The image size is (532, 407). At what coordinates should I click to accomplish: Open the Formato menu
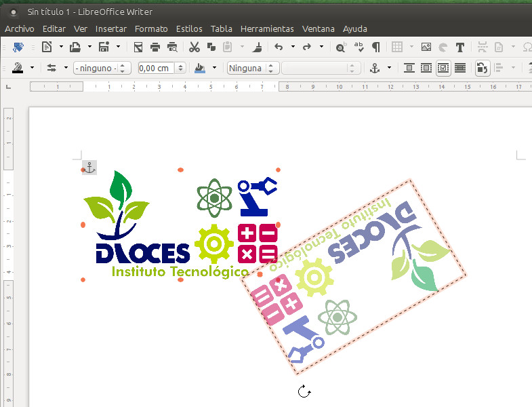[151, 29]
